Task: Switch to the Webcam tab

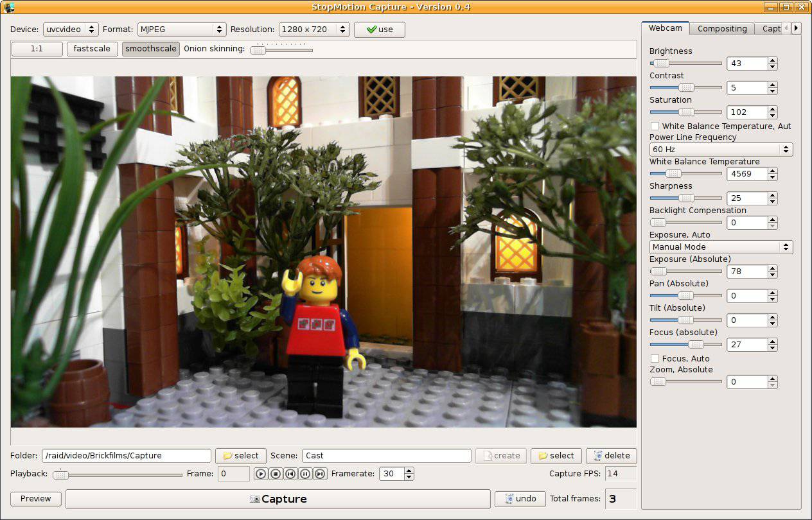Action: click(665, 28)
